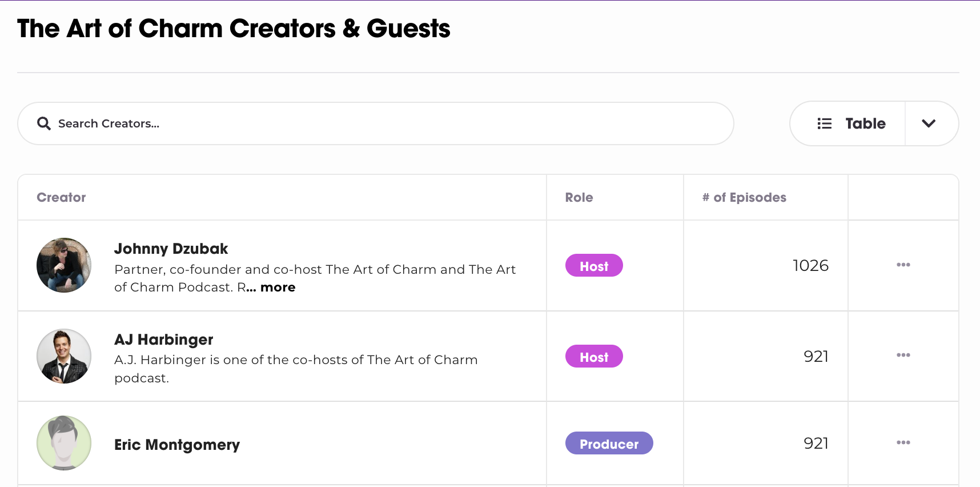Click the Role column header
Screen dimensions: 980x487
[579, 197]
